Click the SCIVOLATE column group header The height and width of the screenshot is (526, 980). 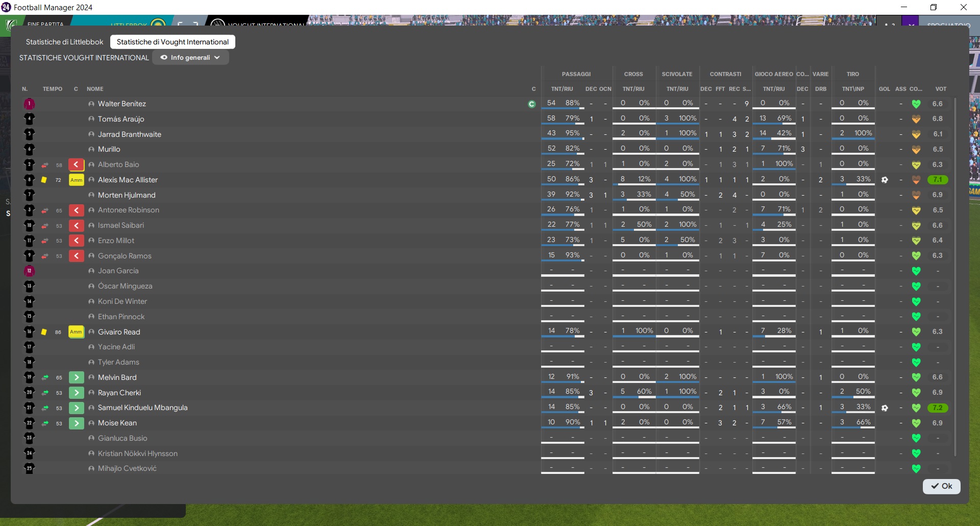(x=677, y=74)
